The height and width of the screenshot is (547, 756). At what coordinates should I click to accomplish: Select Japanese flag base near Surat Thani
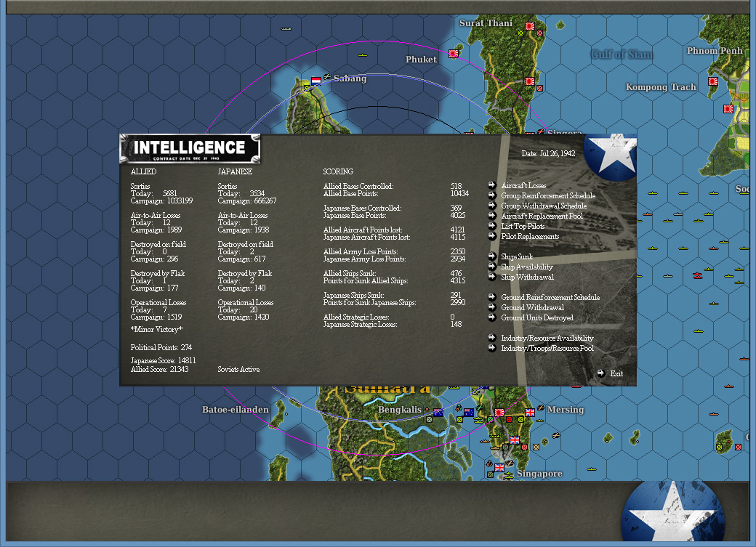click(530, 26)
